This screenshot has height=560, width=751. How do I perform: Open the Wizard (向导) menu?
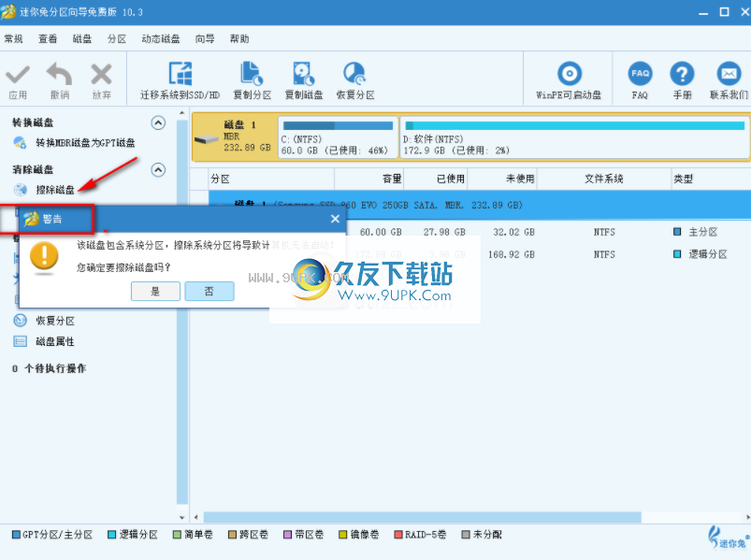click(205, 38)
